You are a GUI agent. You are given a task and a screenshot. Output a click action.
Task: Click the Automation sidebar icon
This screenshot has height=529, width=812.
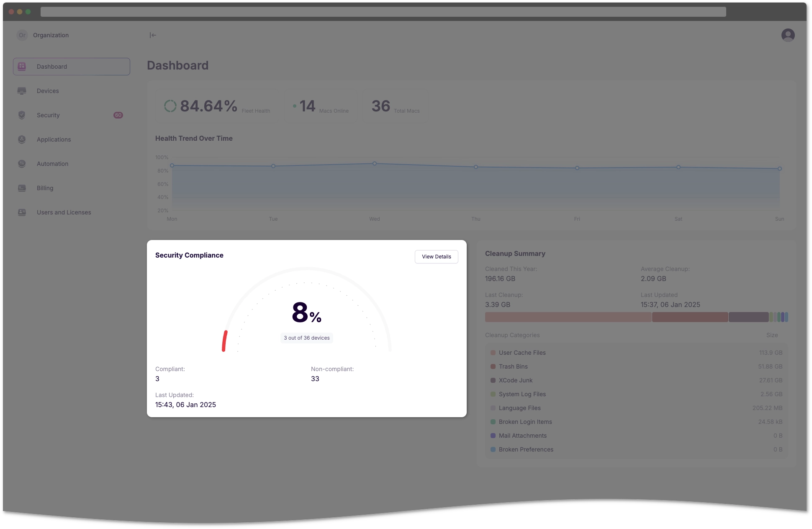[x=22, y=163]
